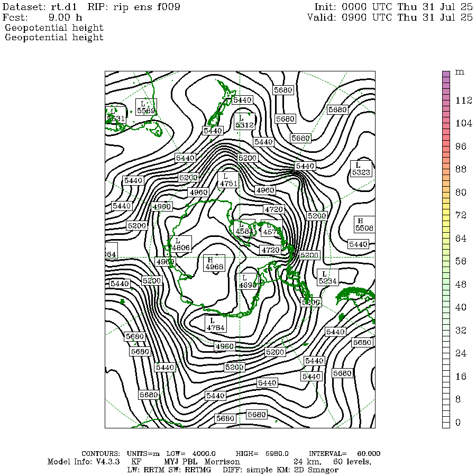Select the colorbar value 96
Viewport: 476px width, 476px height.
461,147
